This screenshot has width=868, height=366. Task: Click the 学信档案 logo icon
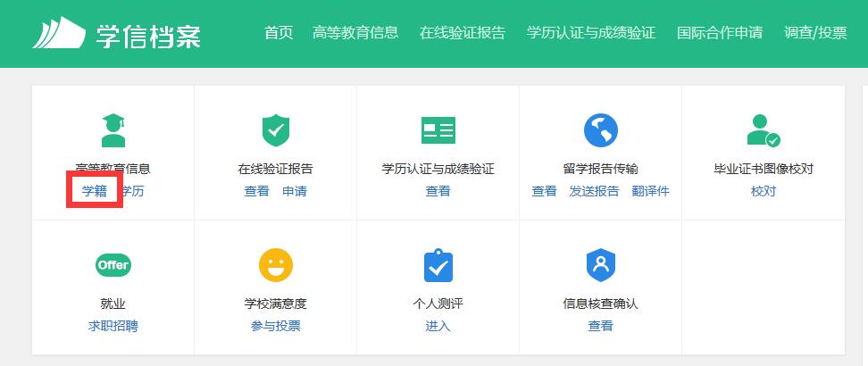click(x=59, y=33)
